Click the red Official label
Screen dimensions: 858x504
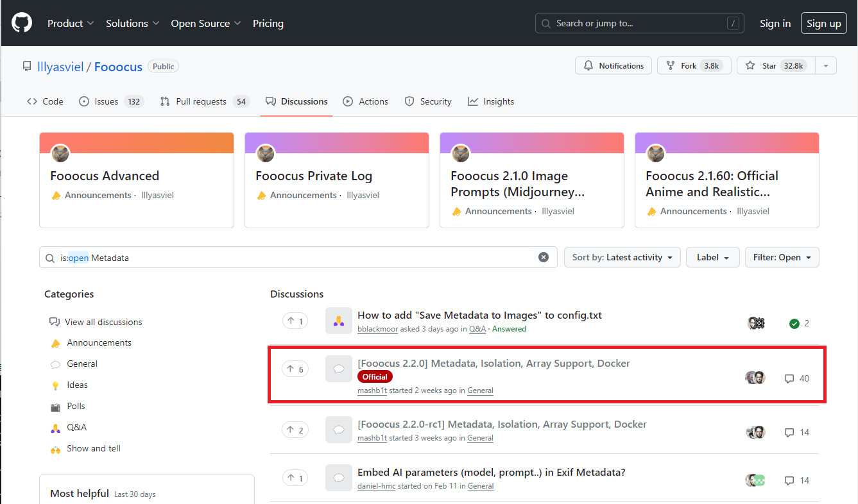coord(375,376)
